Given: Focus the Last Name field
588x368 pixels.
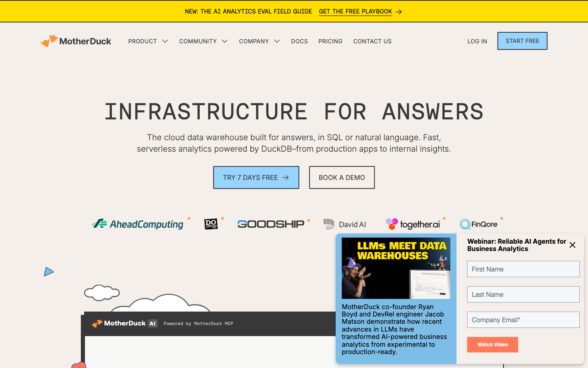Looking at the screenshot, I should click(x=523, y=294).
